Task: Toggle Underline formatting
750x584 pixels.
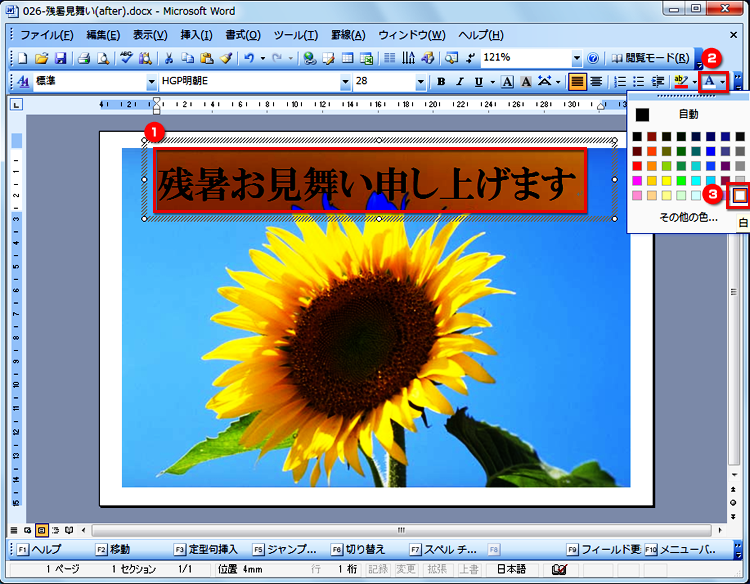Action: point(478,82)
